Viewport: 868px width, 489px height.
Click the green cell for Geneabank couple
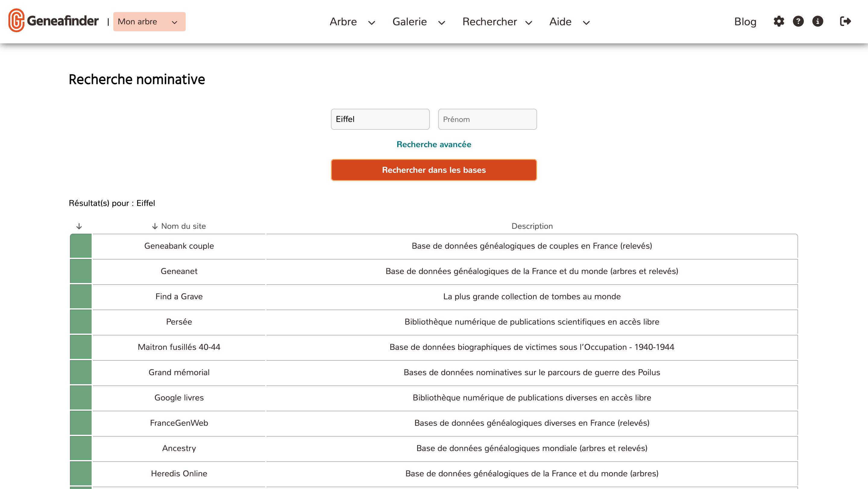(81, 246)
